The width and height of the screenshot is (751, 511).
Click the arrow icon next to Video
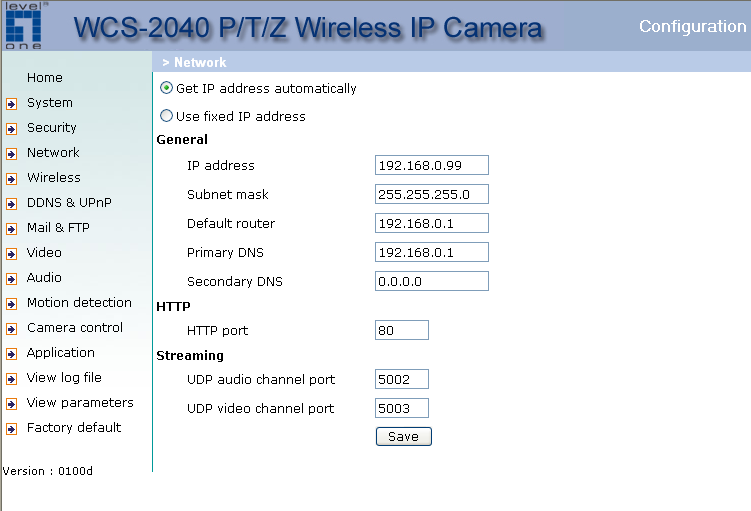(x=11, y=253)
